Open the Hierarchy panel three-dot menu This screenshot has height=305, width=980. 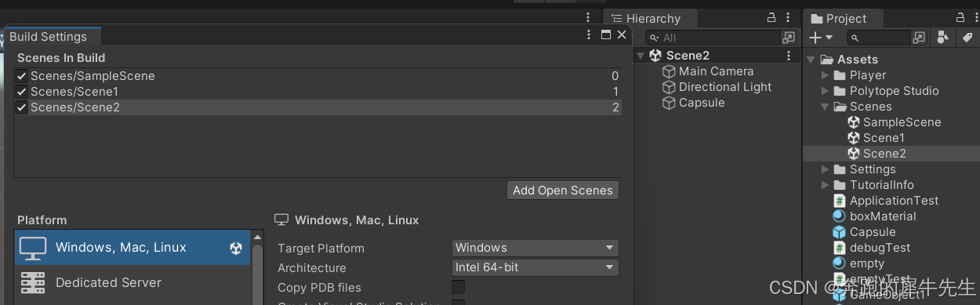click(x=789, y=18)
